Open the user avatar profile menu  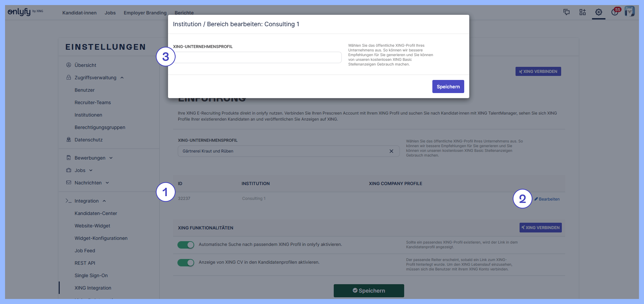tap(630, 11)
